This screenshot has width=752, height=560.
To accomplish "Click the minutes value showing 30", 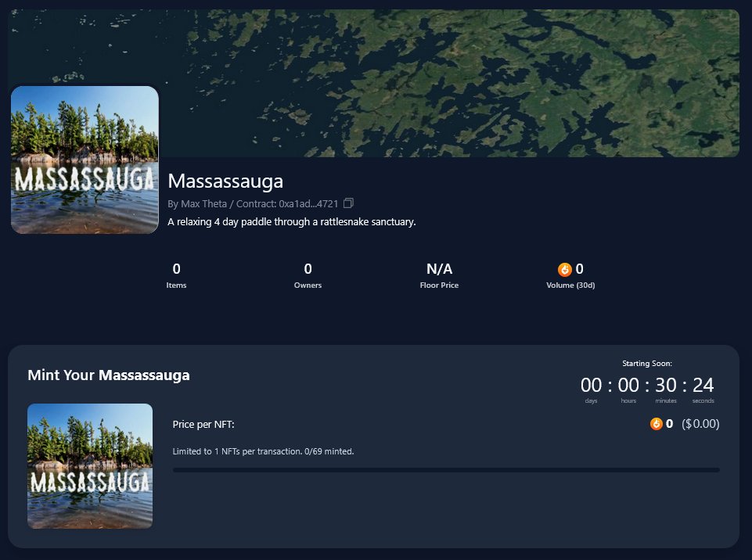I will coord(665,385).
